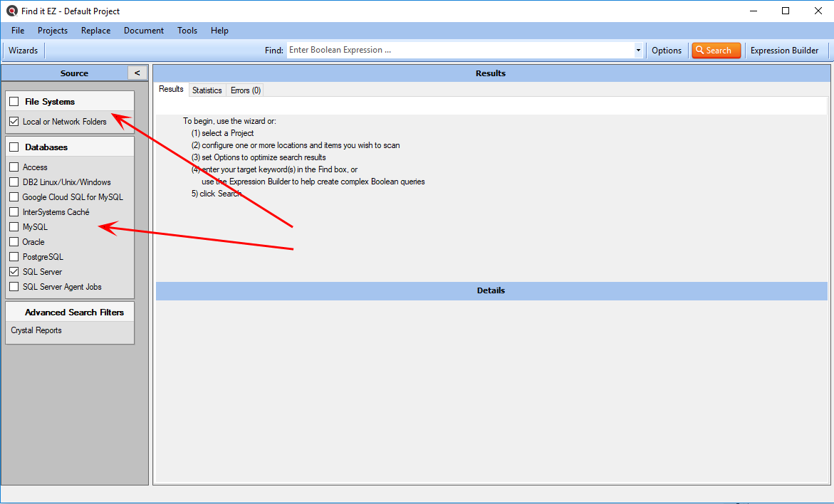Click the "(3) set Options to optimize" line
The height and width of the screenshot is (504, 834).
[259, 157]
